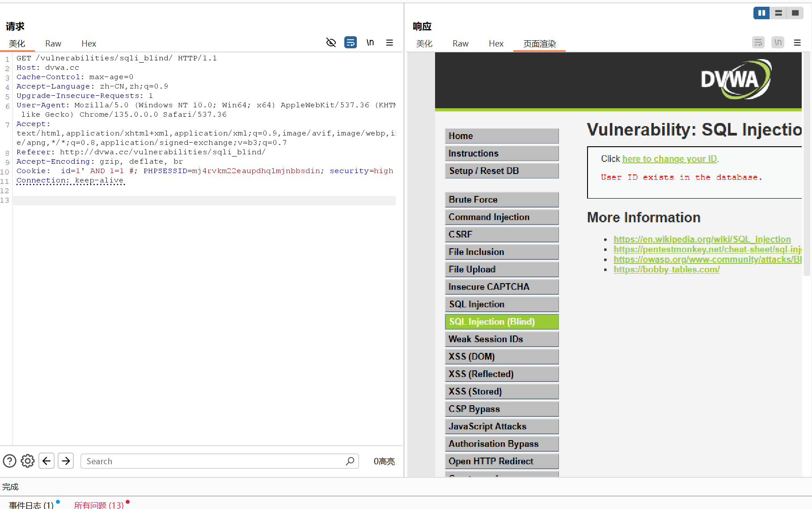Open CSRF vulnerability page
The image size is (812, 509).
(x=502, y=234)
